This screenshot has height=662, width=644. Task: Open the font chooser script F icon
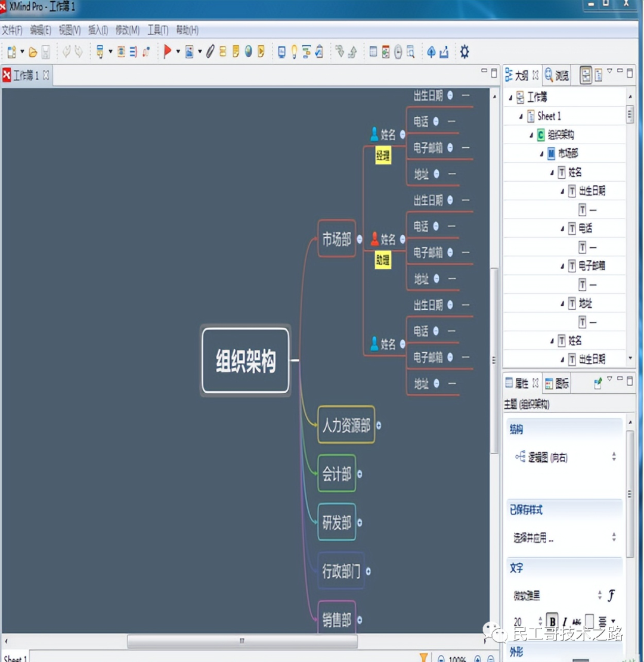coord(611,595)
